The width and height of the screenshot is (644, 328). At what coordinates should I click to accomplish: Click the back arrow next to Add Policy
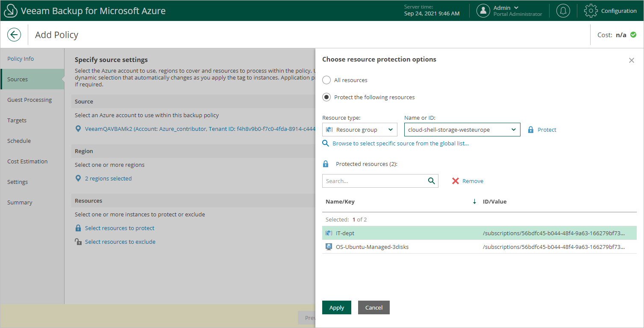pos(14,35)
